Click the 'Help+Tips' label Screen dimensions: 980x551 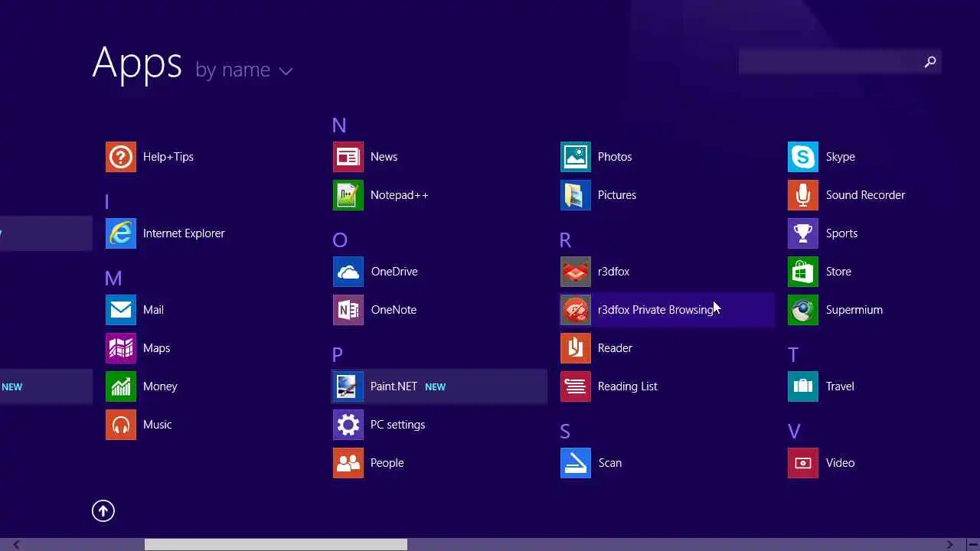click(x=168, y=157)
